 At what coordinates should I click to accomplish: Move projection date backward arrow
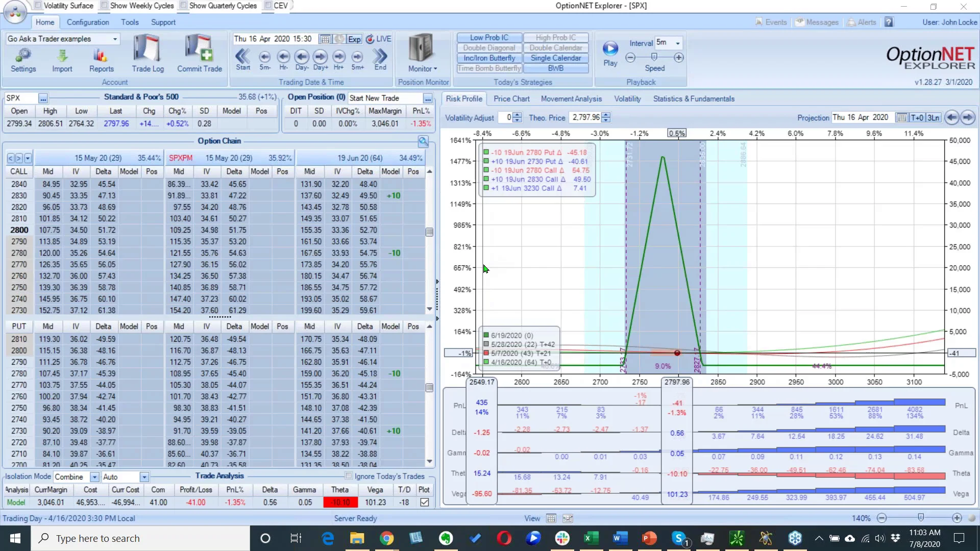pos(951,118)
